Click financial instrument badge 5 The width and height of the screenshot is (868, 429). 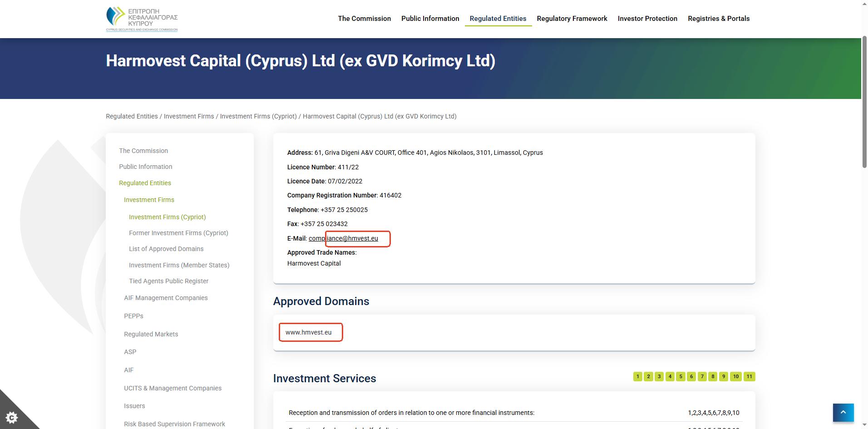click(681, 376)
